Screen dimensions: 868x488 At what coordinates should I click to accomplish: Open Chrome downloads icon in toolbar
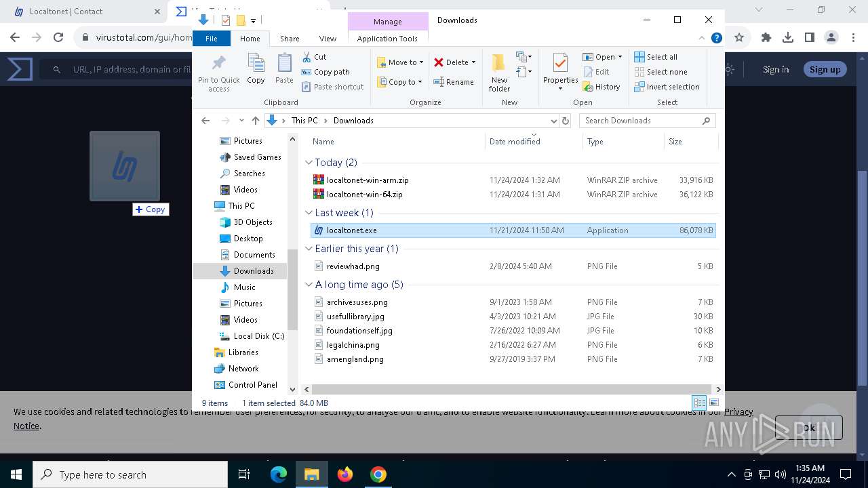[x=788, y=38]
